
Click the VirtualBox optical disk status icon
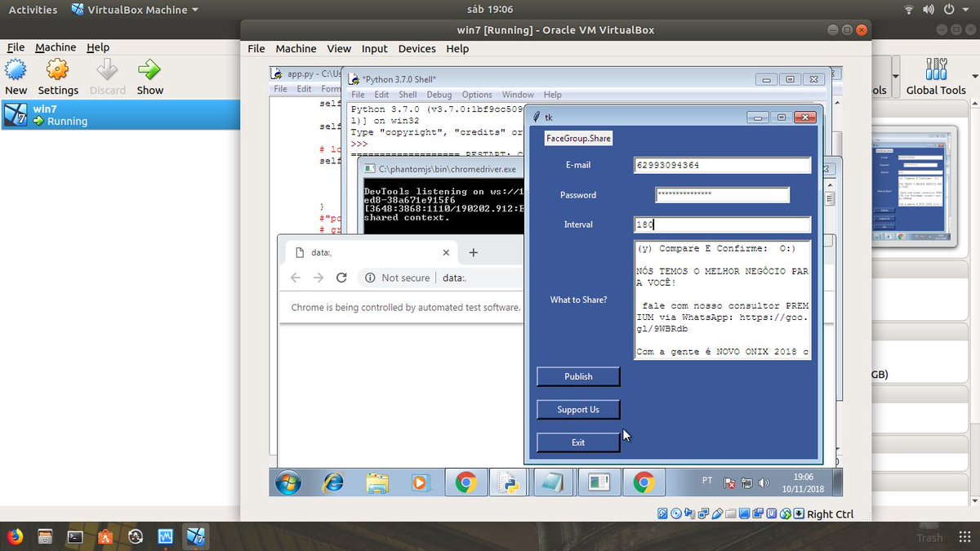pos(676,513)
